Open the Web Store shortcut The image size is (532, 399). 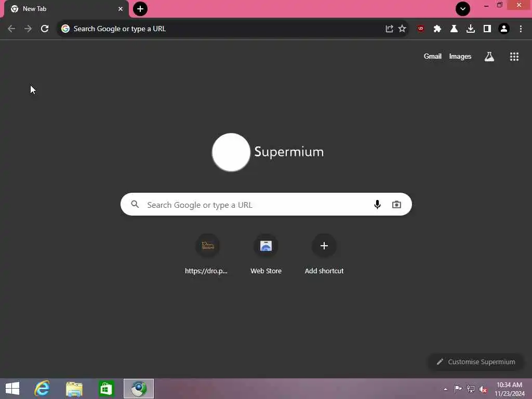point(266,255)
